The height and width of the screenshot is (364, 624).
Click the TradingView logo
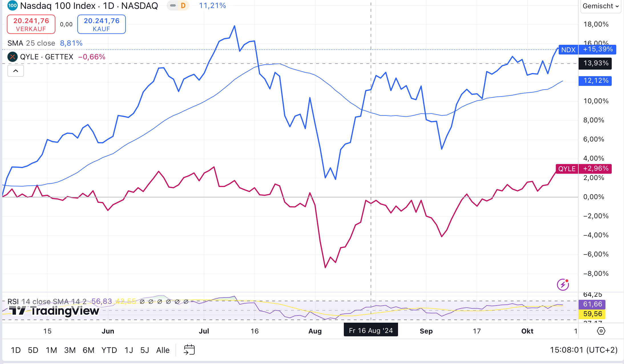54,311
